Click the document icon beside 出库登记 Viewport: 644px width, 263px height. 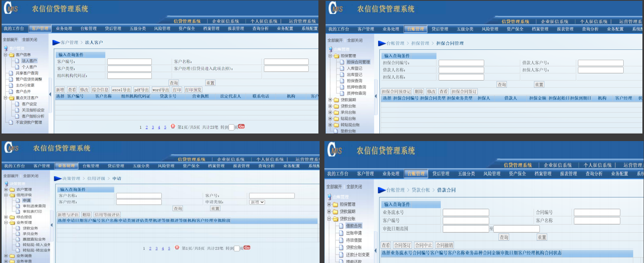point(342,75)
